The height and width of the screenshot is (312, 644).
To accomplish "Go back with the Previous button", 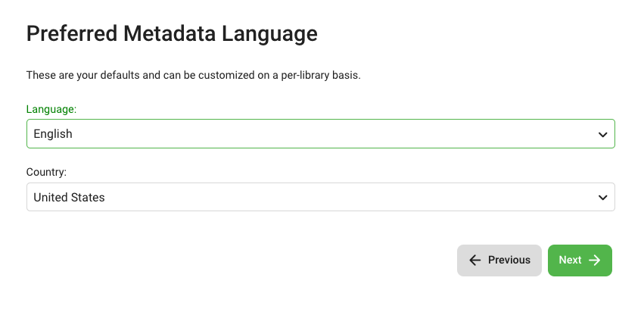I will (x=499, y=261).
